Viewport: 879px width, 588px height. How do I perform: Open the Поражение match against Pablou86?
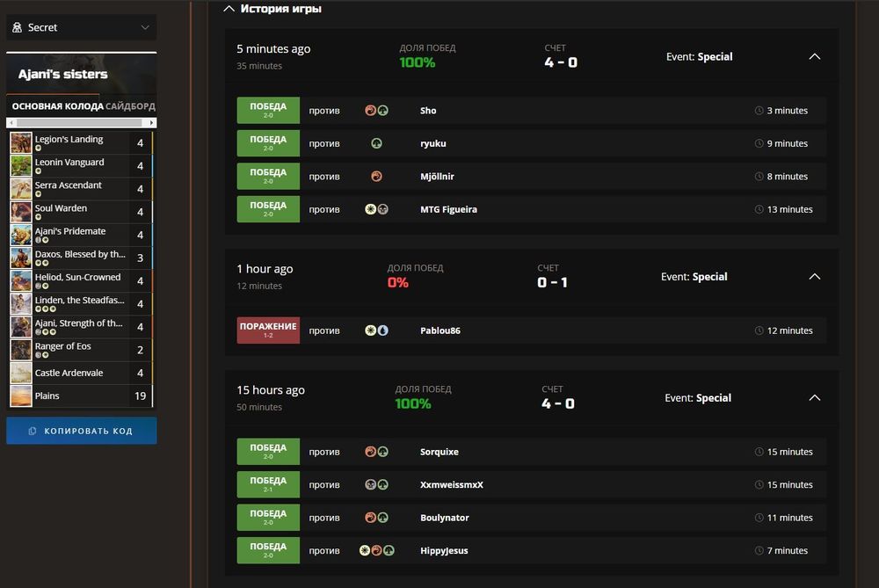tap(268, 330)
